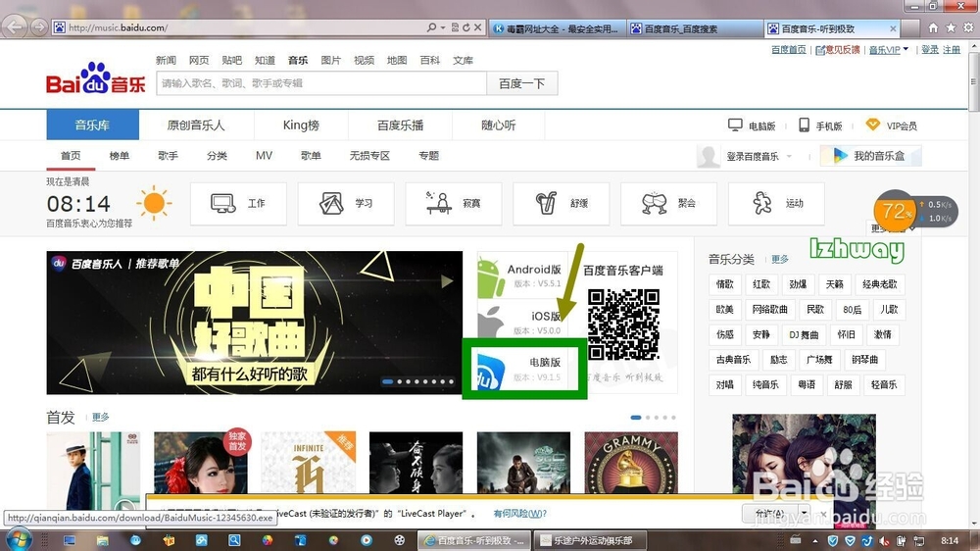Click the iOS版 apple icon

pos(491,323)
